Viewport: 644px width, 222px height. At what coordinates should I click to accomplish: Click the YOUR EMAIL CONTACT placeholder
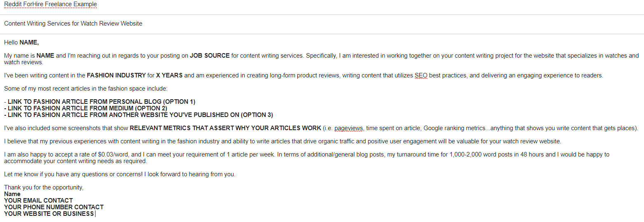[x=38, y=201]
